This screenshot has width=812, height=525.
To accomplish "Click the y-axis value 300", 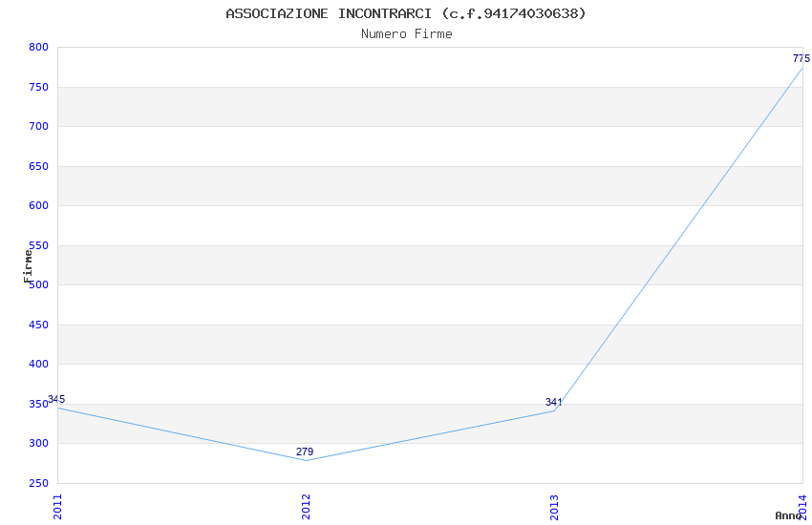I will click(39, 443).
